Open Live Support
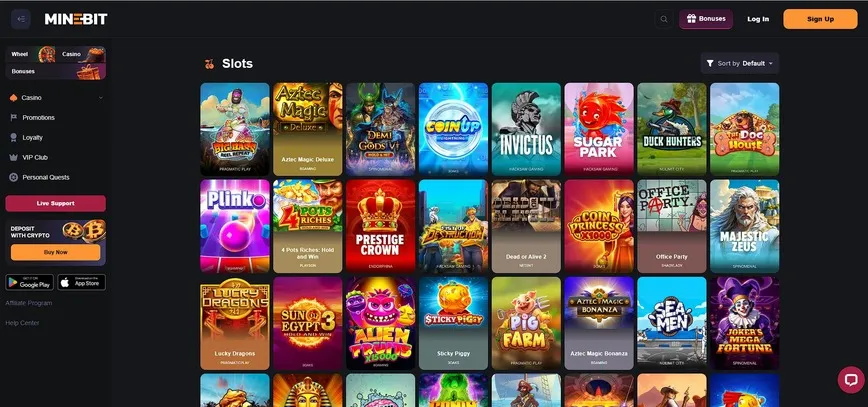 [55, 203]
